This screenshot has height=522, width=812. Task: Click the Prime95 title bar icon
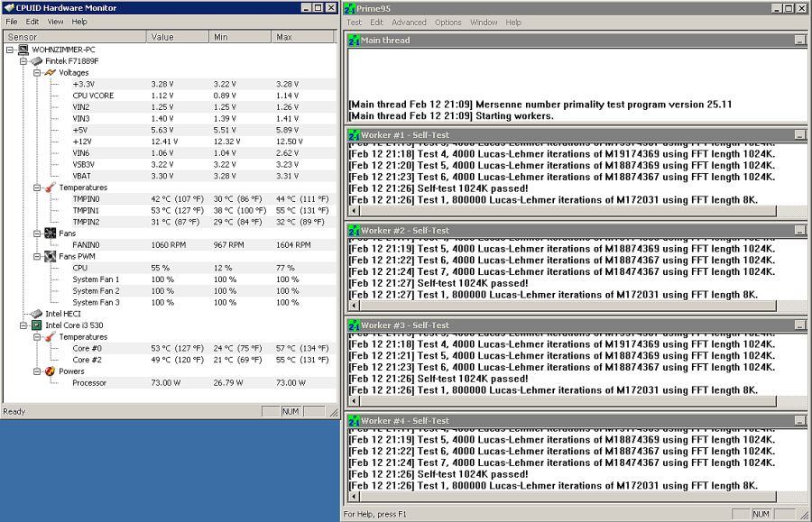point(349,8)
